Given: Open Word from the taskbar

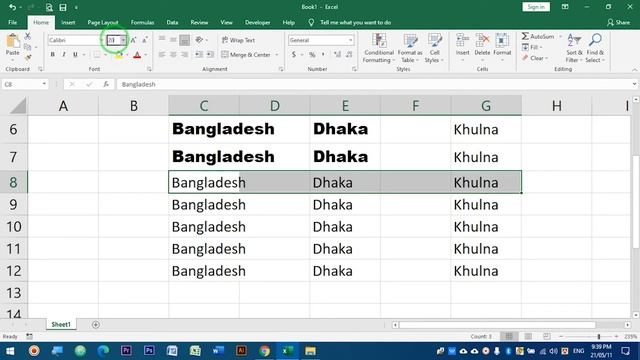Looking at the screenshot, I should click(218, 351).
